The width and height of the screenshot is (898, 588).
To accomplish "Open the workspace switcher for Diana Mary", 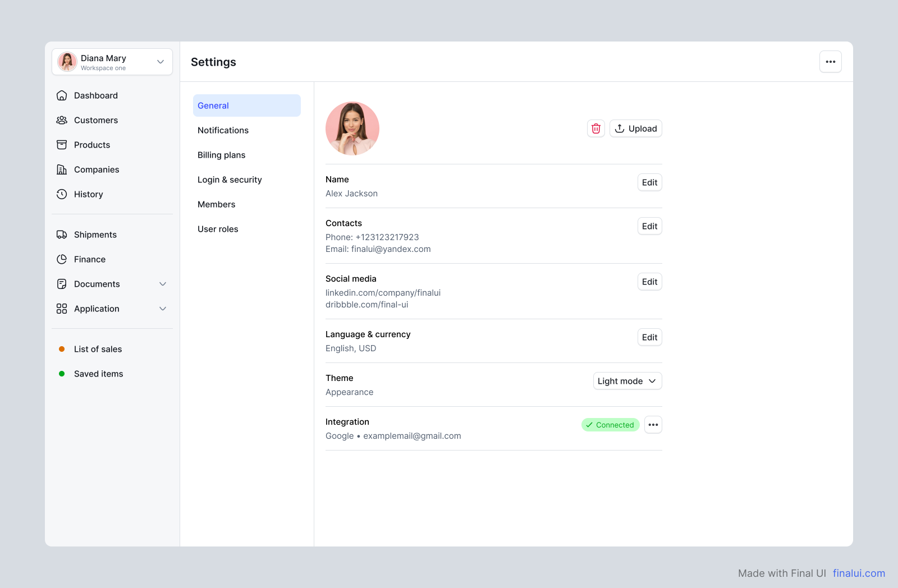I will coord(160,62).
